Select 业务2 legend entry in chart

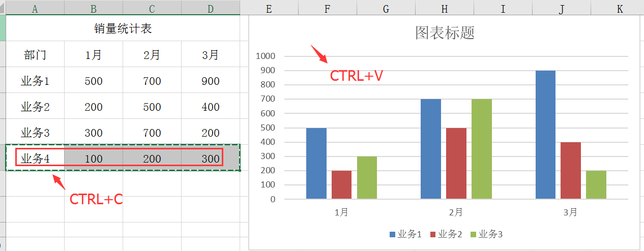tap(446, 234)
